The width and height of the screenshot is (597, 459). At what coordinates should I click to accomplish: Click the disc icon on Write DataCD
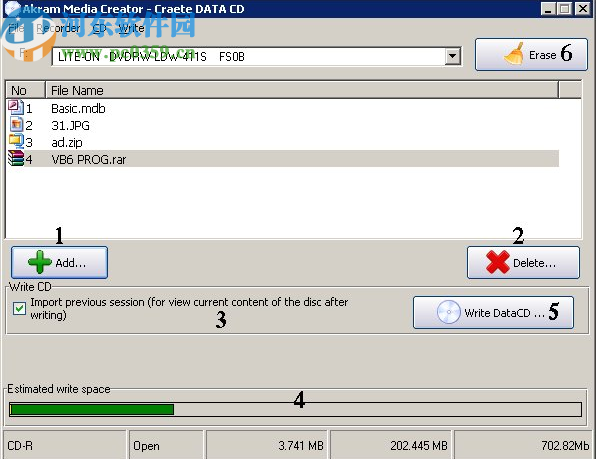449,312
